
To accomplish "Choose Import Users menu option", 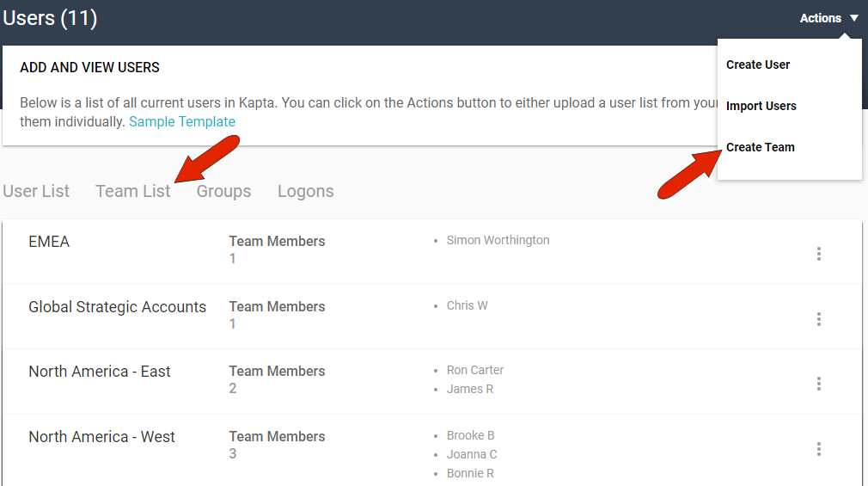I will point(761,106).
